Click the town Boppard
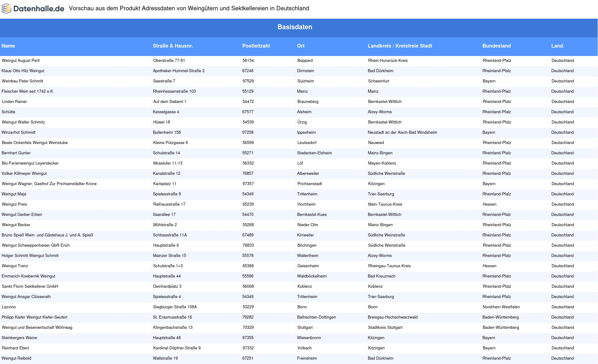598x364 pixels. click(305, 61)
